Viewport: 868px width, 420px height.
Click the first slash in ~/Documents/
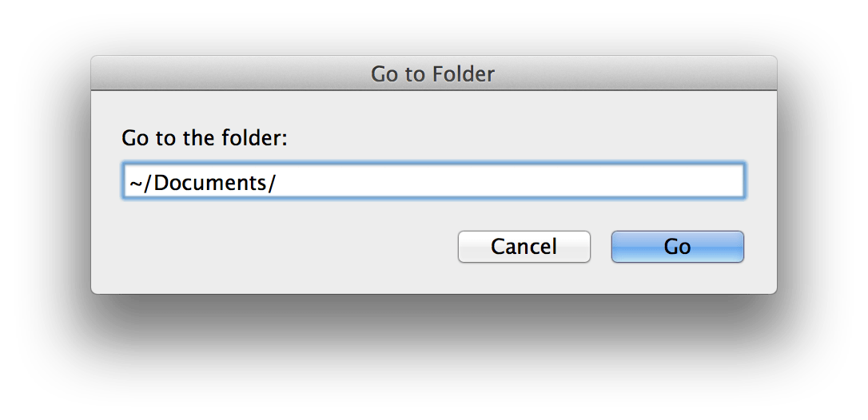click(147, 183)
